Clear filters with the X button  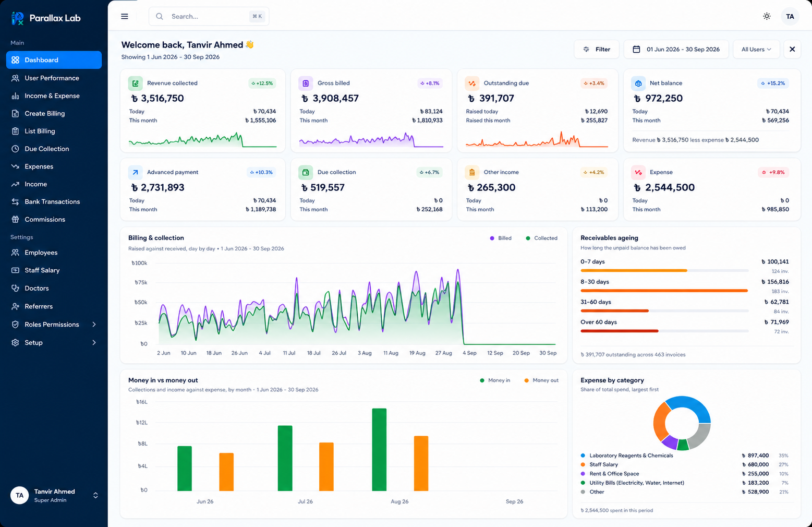[792, 50]
